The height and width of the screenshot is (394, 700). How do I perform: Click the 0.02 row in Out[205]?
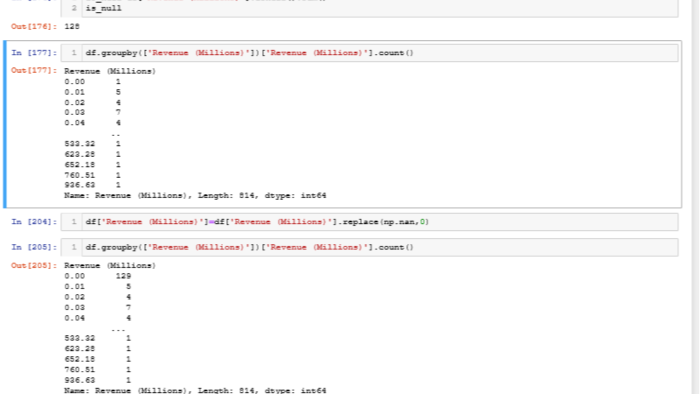(97, 297)
